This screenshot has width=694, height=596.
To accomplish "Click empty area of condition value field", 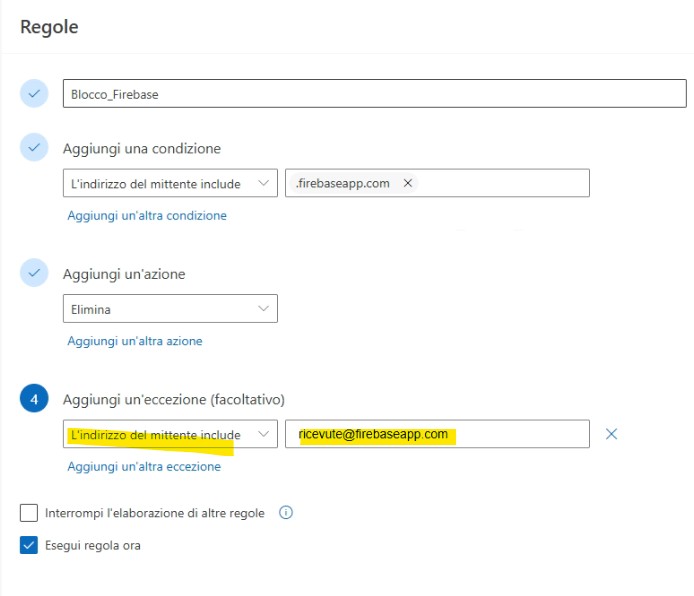I will click(x=500, y=183).
